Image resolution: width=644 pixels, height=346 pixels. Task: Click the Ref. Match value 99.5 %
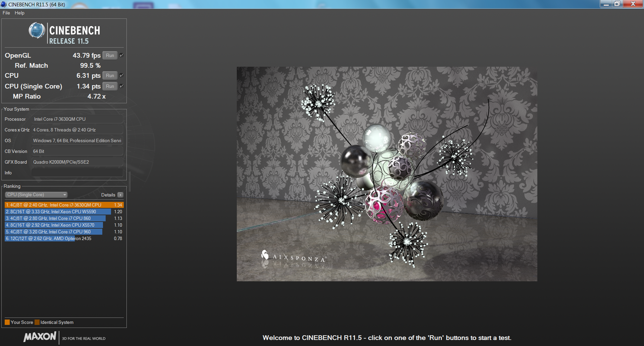90,65
